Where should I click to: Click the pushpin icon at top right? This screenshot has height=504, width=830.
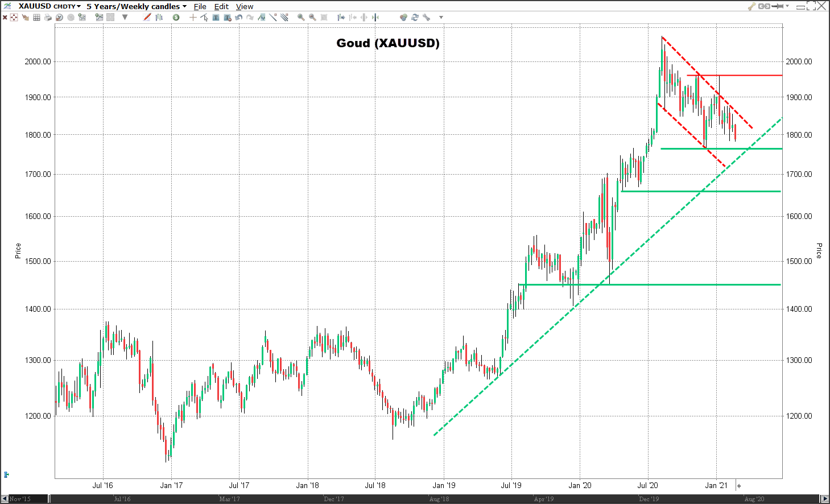(x=778, y=6)
